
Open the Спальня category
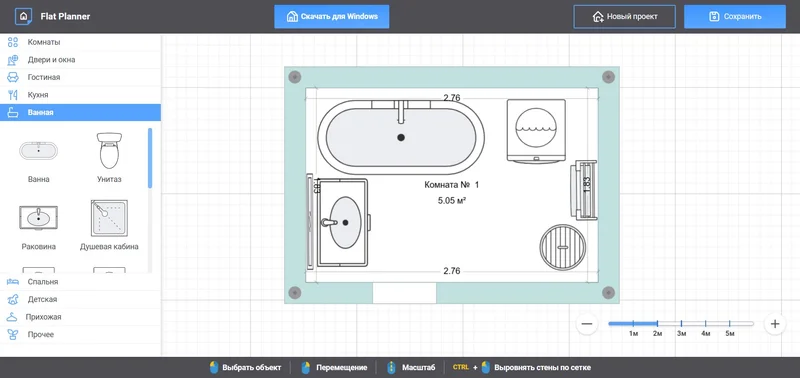(80, 282)
